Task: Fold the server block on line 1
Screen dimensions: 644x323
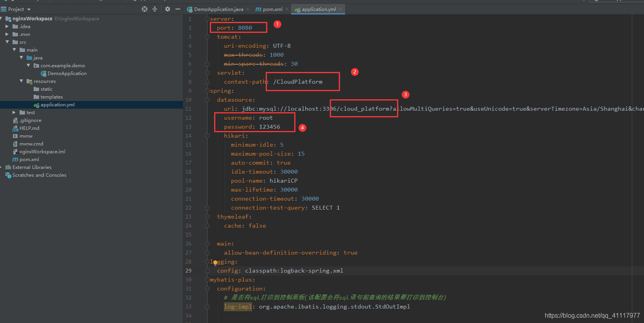Action: point(207,19)
